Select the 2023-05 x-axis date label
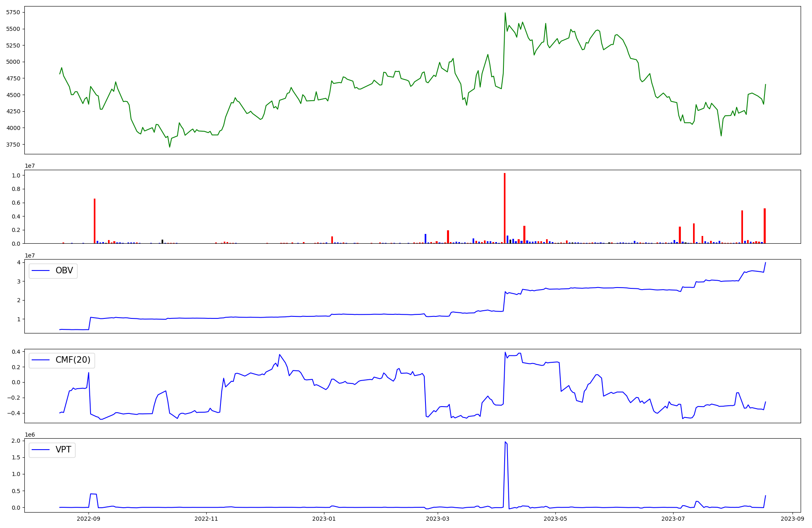Screen dimensions: 812x528 click(555, 519)
